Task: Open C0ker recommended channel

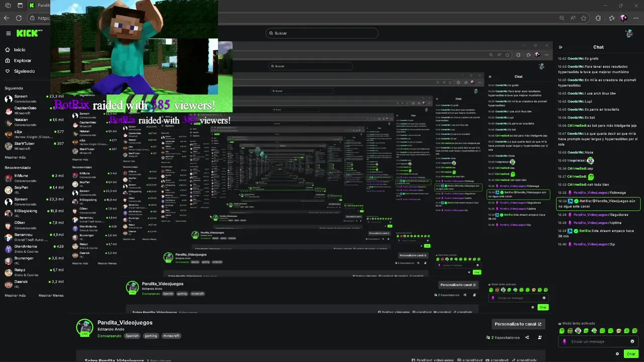Action: (x=34, y=225)
